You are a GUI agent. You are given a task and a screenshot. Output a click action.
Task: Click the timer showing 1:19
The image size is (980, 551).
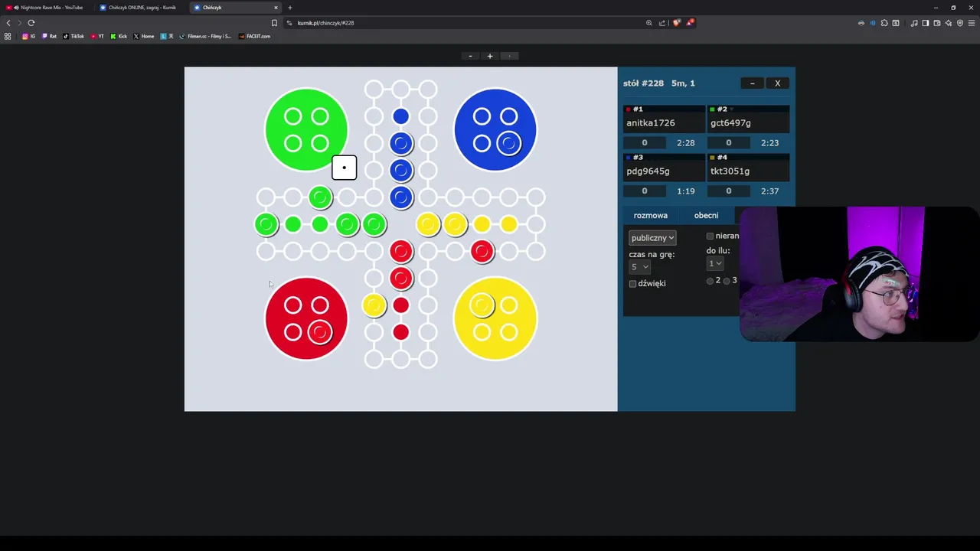click(x=685, y=191)
